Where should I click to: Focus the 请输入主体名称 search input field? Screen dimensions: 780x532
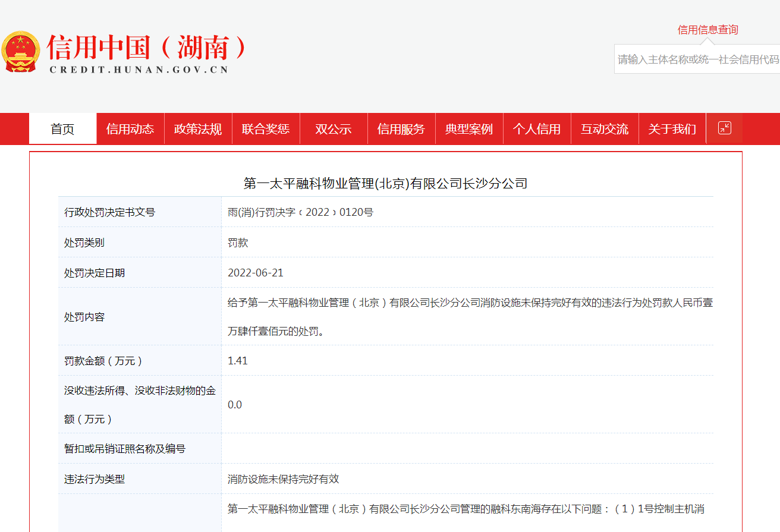[x=697, y=59]
